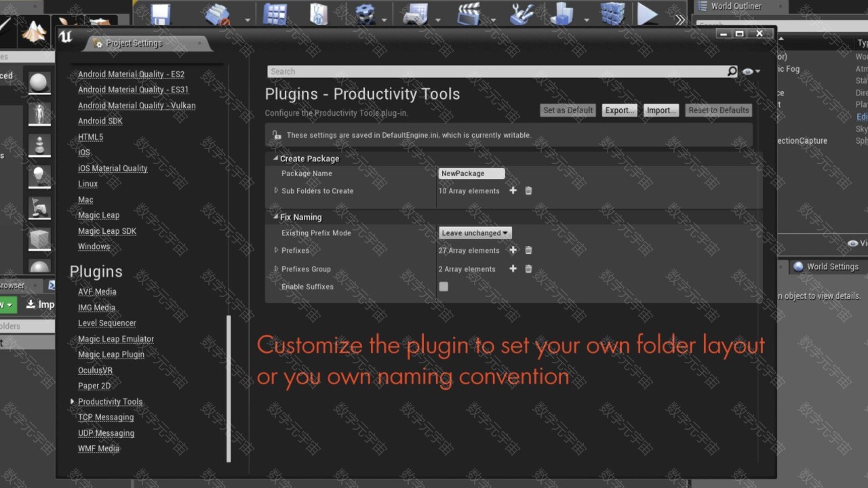Open the Paper 2D plugin settings
Screen dimensions: 868x488
(94, 386)
